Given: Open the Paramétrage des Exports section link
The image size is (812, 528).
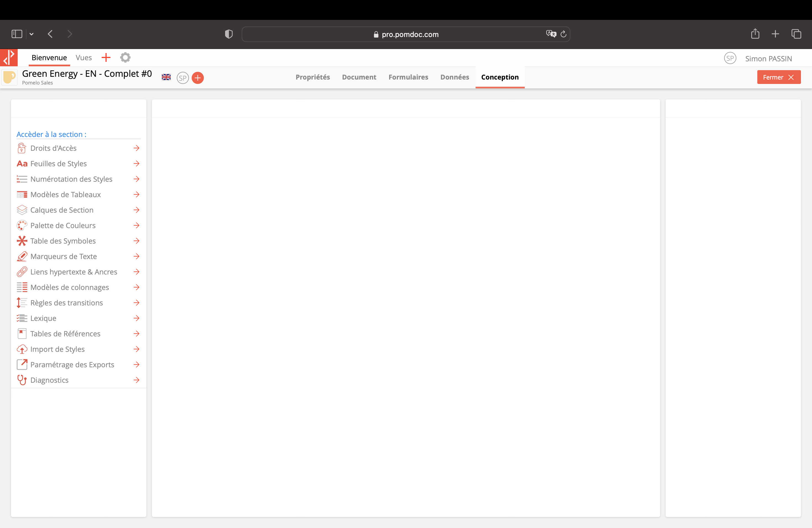Looking at the screenshot, I should point(72,365).
